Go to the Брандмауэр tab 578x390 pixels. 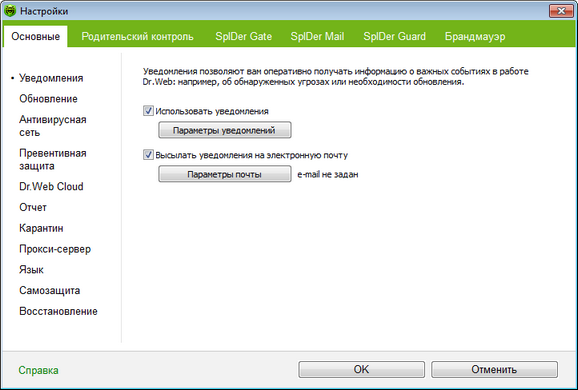point(475,36)
